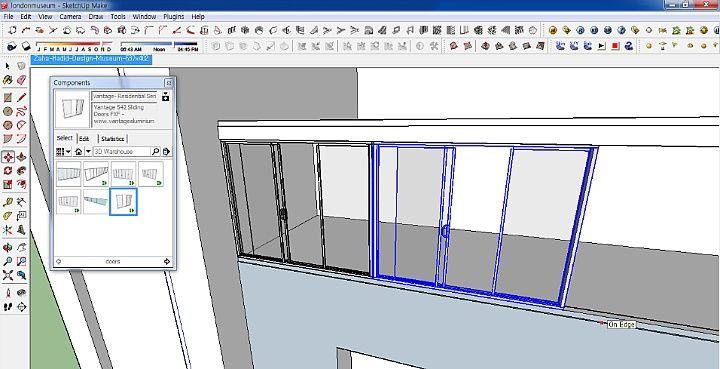Select the highlighted sliding door thumbnail
This screenshot has height=369, width=720.
(x=124, y=201)
